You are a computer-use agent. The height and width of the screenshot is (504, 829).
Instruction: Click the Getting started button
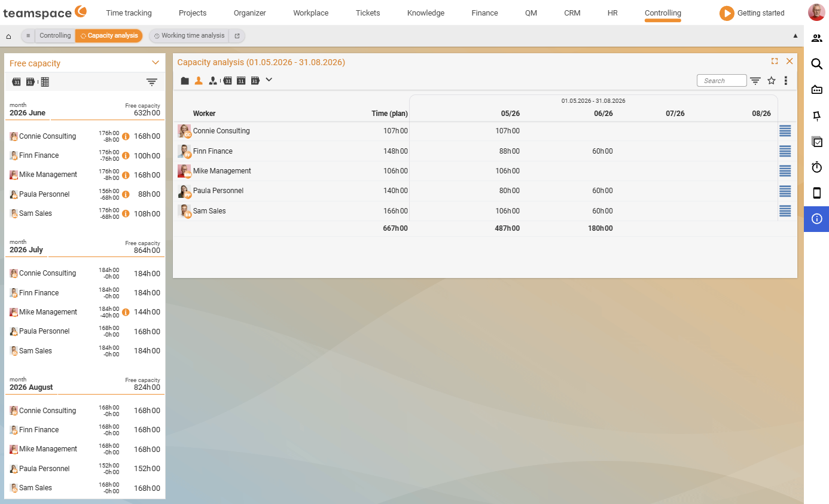point(752,13)
